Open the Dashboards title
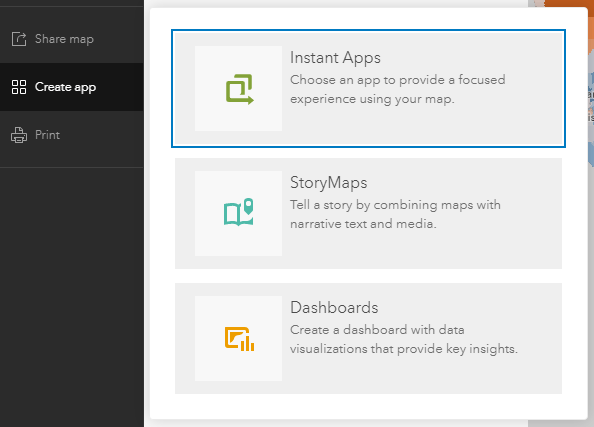 (x=334, y=307)
